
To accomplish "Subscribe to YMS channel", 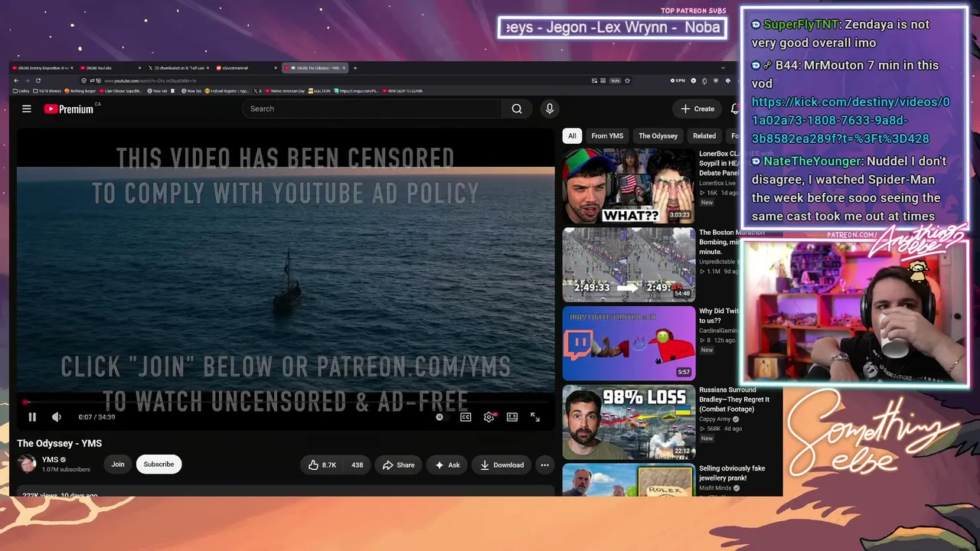I will tap(158, 465).
